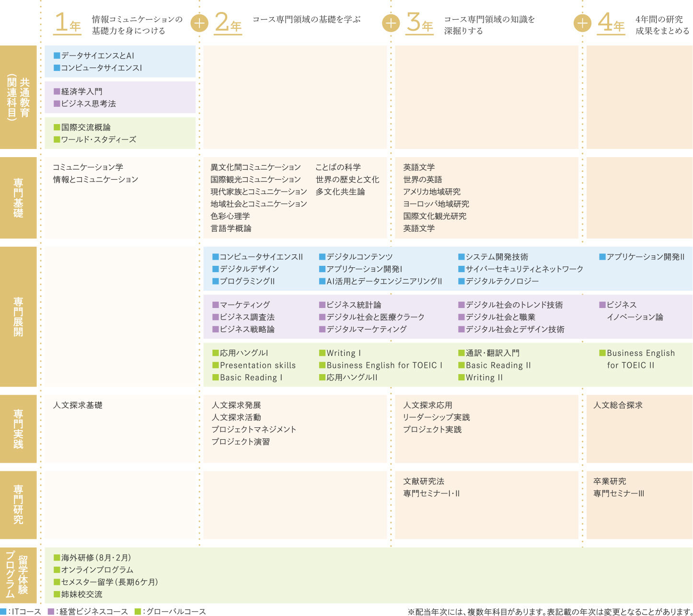Click the リーダーシップ実践 course
The width and height of the screenshot is (693, 616).
[437, 417]
